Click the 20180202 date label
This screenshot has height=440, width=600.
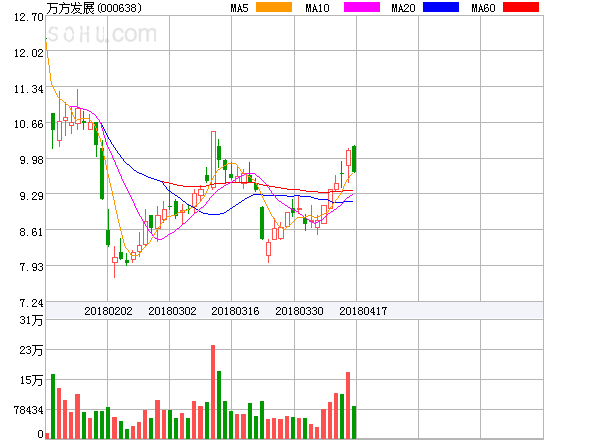point(108,311)
